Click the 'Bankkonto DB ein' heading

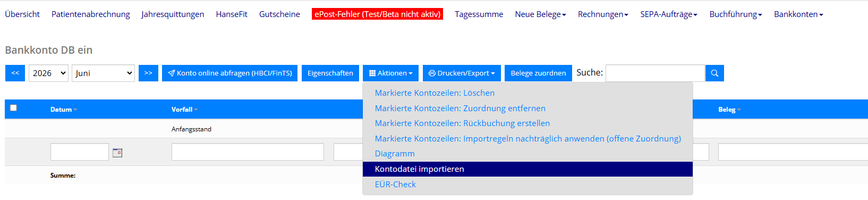click(x=49, y=50)
